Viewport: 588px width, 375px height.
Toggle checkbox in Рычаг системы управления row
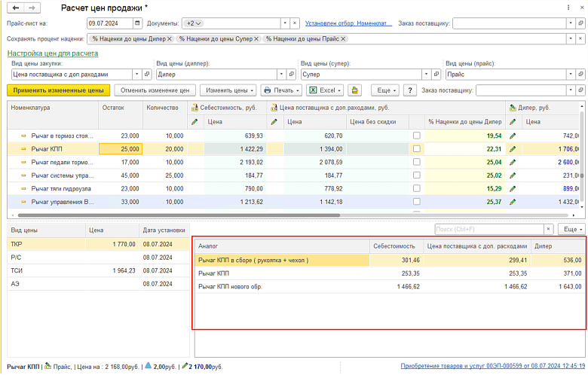416,175
